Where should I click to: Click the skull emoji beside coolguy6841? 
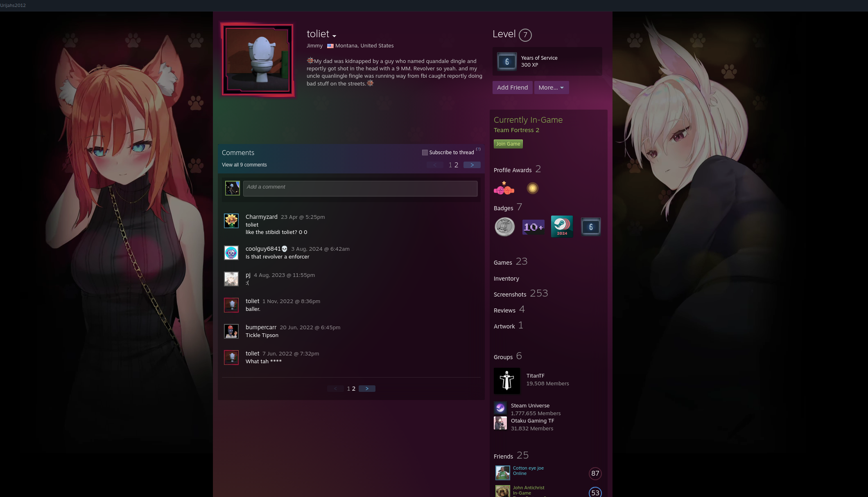coord(284,249)
